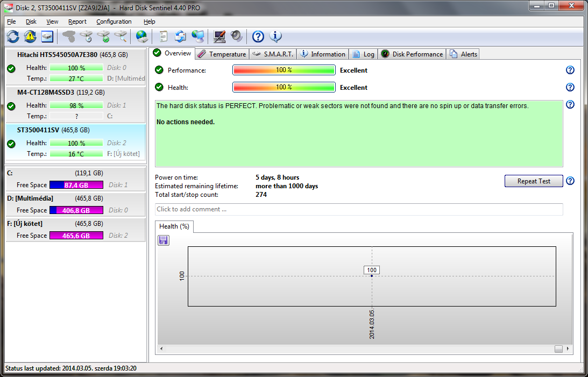Click the greyed-out stethoscope toolbar icon
Image resolution: width=588 pixels, height=377 pixels.
69,37
